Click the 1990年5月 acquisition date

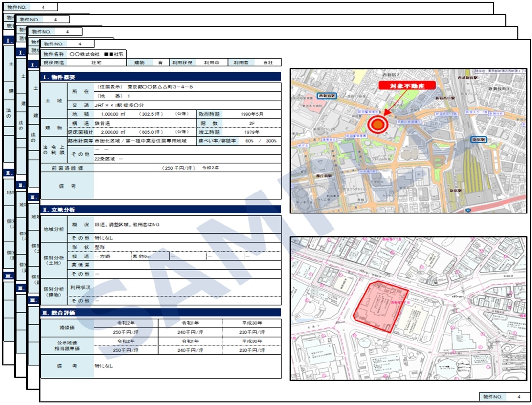coord(251,114)
